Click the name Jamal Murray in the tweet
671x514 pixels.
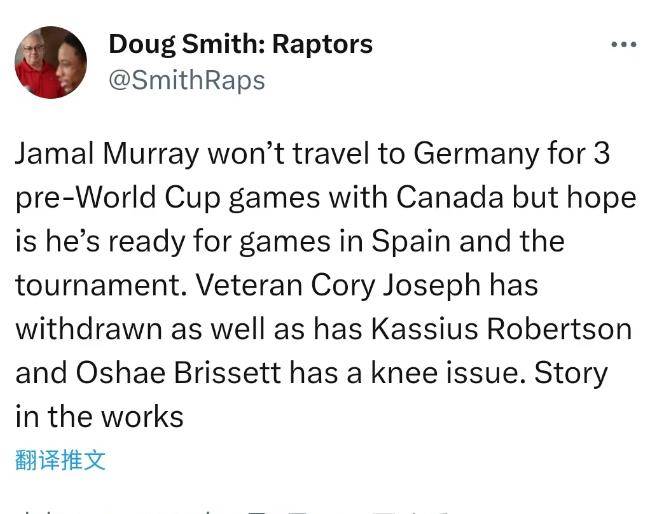pos(108,154)
